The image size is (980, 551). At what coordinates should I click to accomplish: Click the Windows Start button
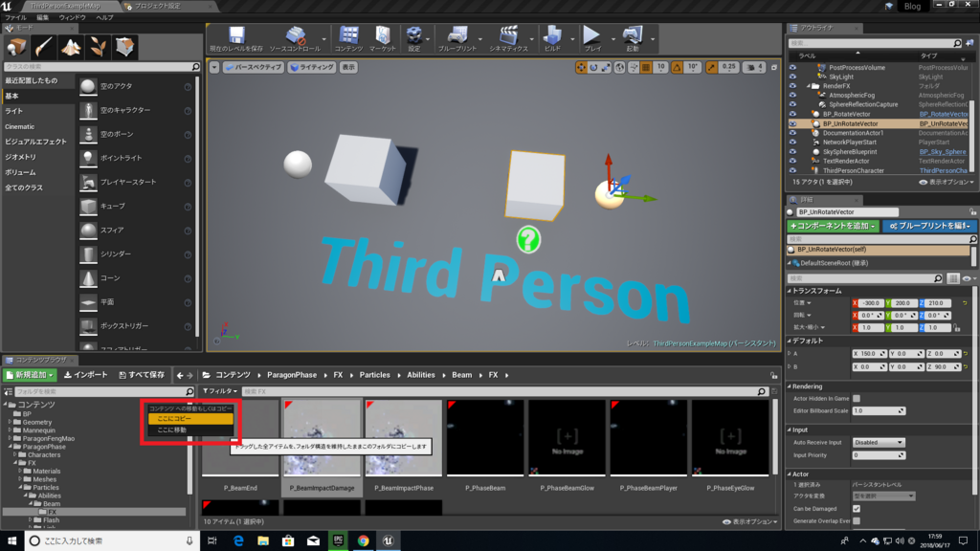pos(11,541)
